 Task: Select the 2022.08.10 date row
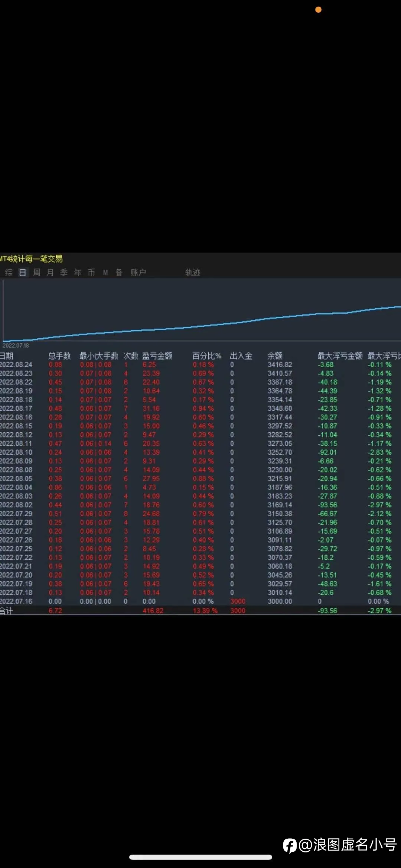pyautogui.click(x=200, y=452)
